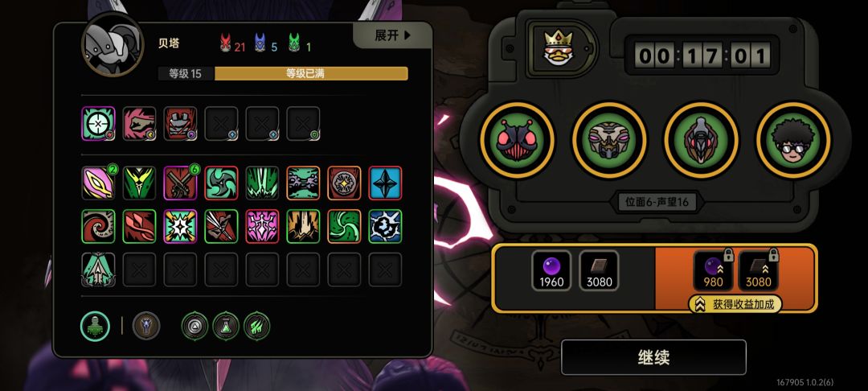Viewport: 868px width, 391px height.
Task: Click the 贝塔 character portrait
Action: click(x=113, y=44)
